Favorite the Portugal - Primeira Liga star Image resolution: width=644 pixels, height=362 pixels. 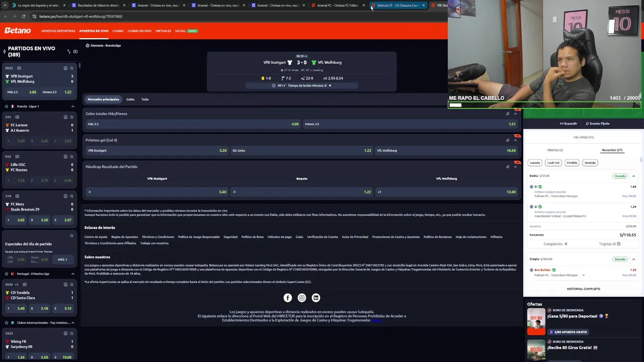click(x=7, y=274)
